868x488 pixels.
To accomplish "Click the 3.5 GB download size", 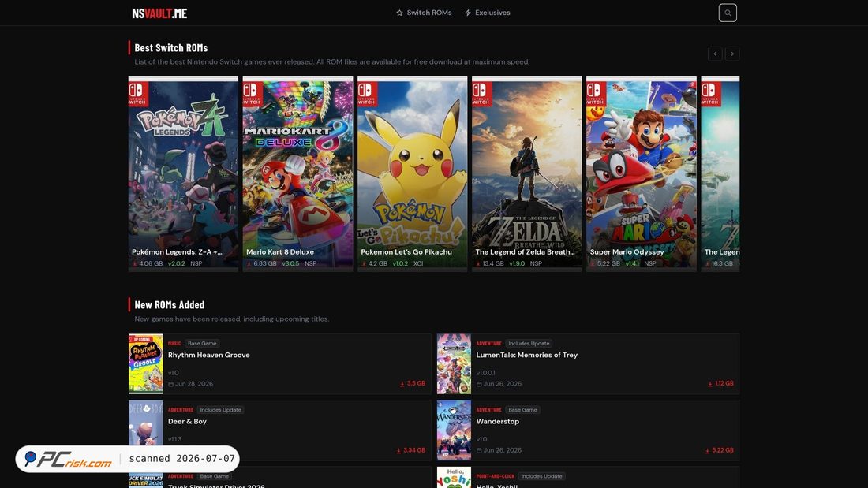I will tap(413, 383).
